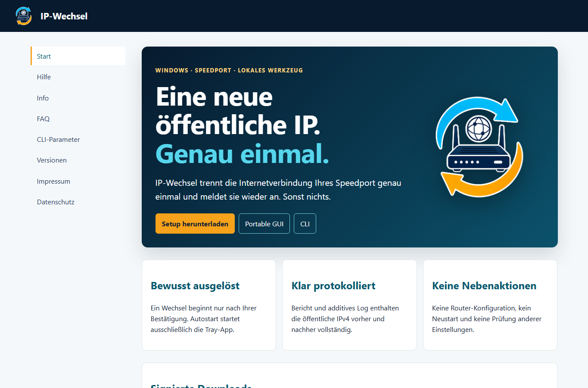Click text 'Keine Router-Konfiguration, kein Neustart'
Screen dimensions: 588x388
point(482,313)
